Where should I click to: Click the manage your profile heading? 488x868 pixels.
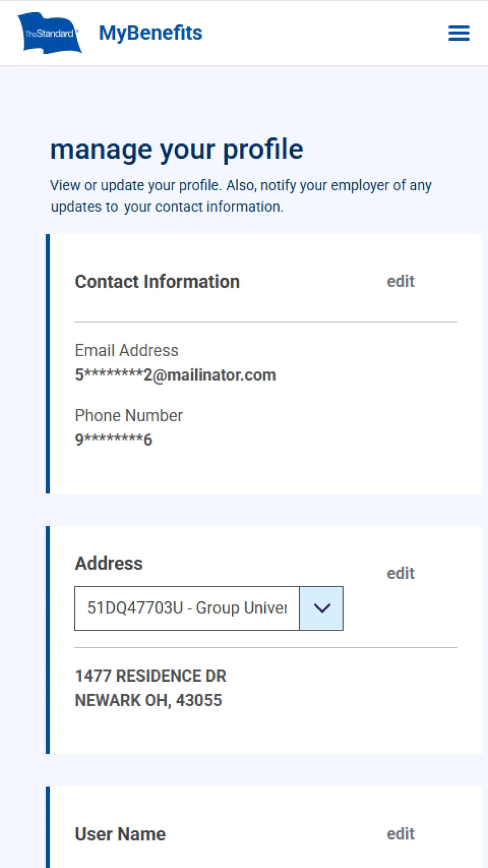point(176,149)
